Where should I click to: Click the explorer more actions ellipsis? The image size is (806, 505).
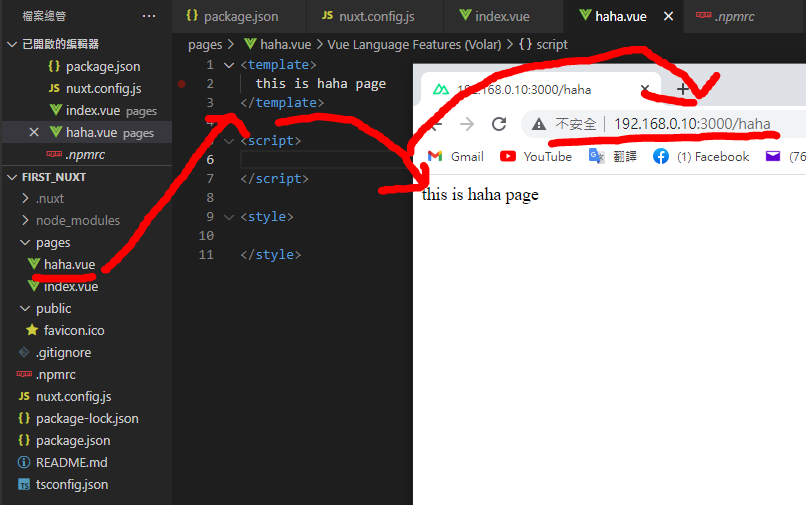click(149, 16)
